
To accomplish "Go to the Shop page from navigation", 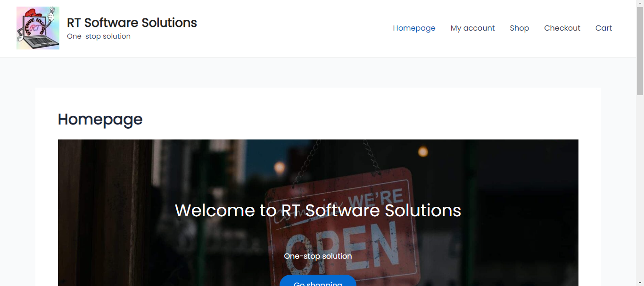I will [519, 28].
